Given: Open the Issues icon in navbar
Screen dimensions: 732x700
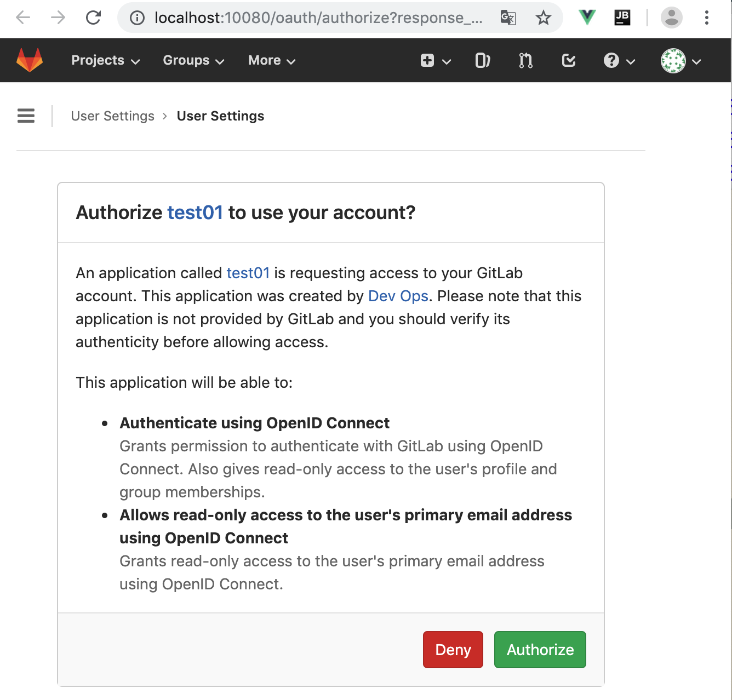Looking at the screenshot, I should (483, 60).
